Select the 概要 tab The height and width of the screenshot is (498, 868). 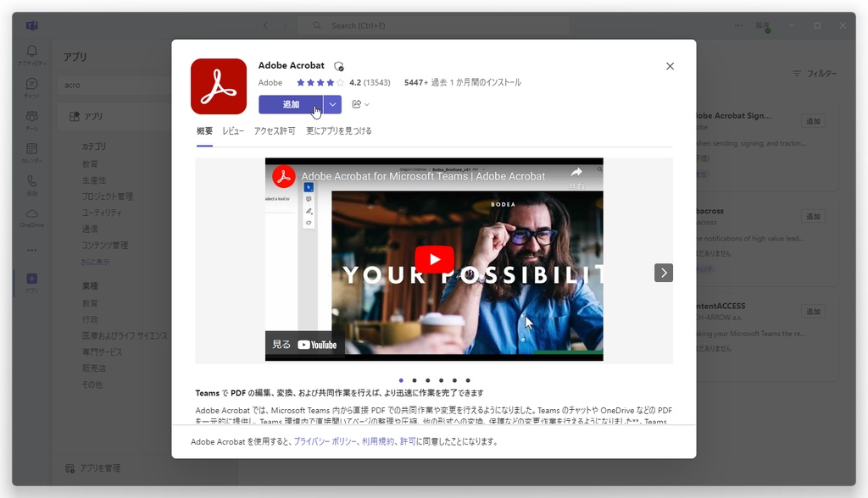click(204, 131)
